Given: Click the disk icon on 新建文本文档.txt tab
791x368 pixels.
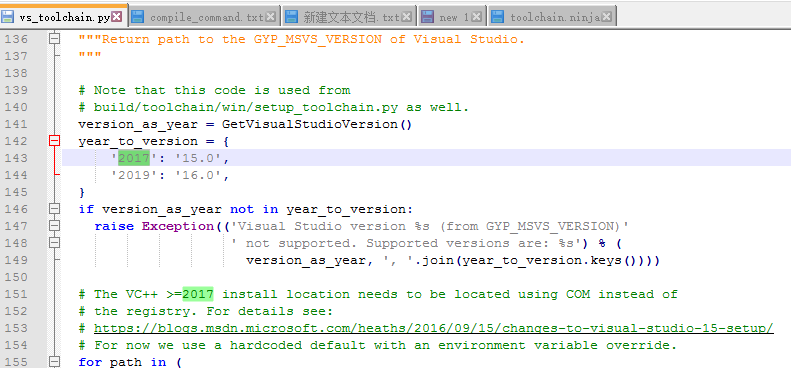Looking at the screenshot, I should pyautogui.click(x=291, y=17).
